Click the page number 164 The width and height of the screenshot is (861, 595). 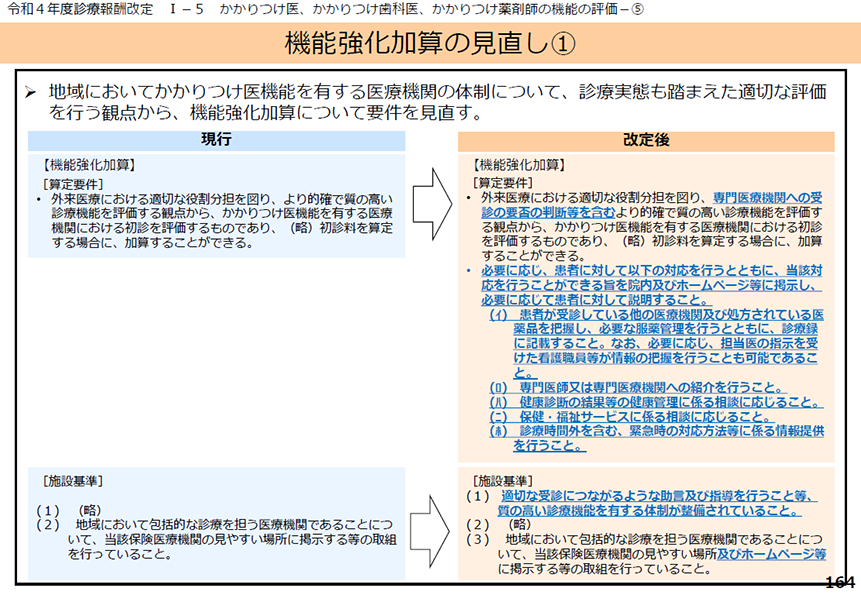[840, 582]
